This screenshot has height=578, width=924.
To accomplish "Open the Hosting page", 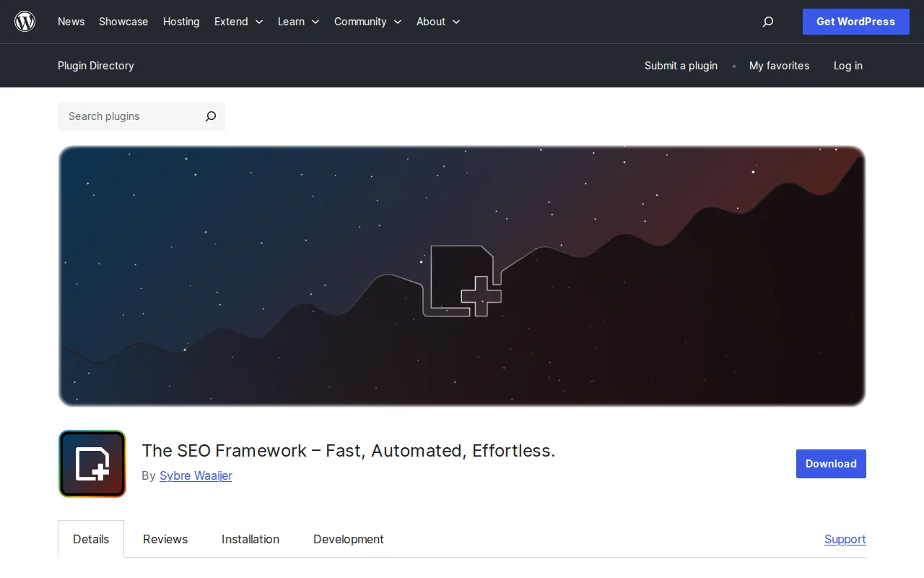I will click(181, 22).
